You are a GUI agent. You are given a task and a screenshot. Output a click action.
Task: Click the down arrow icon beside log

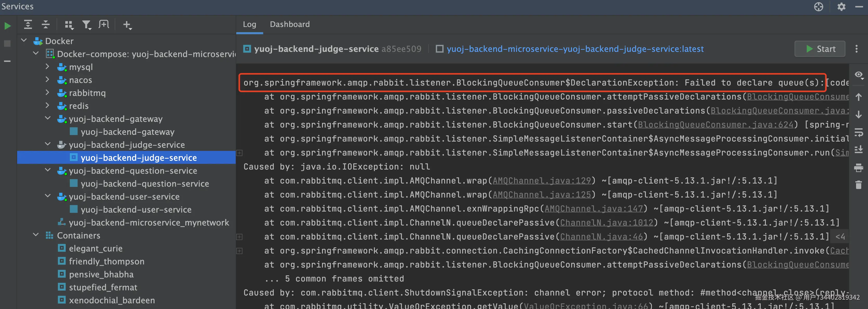859,115
